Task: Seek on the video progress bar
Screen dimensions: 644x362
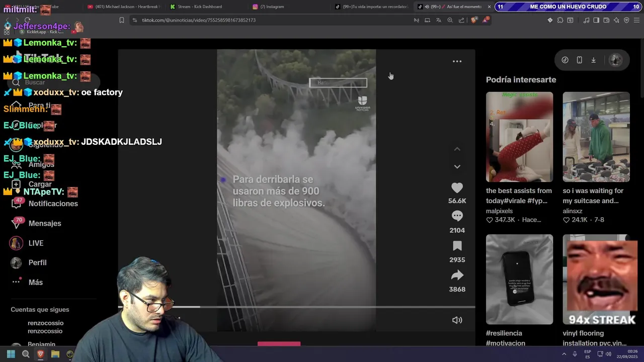Action: [x=296, y=307]
